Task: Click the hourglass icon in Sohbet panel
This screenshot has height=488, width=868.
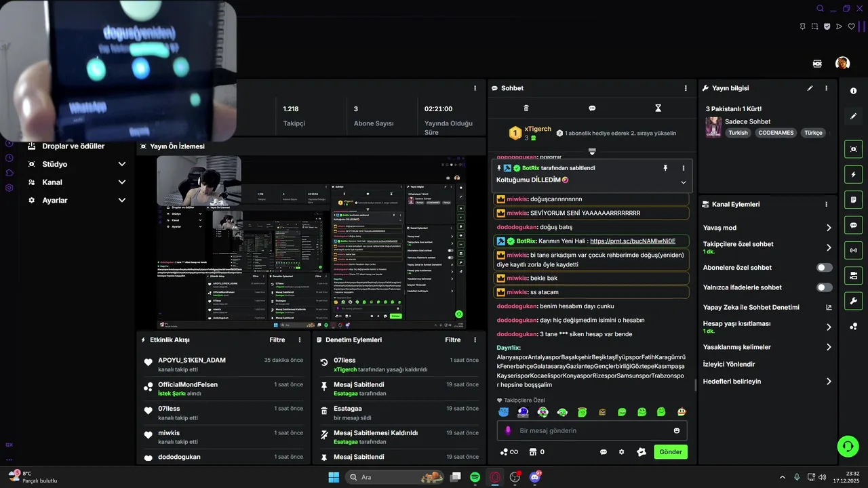Action: 658,108
